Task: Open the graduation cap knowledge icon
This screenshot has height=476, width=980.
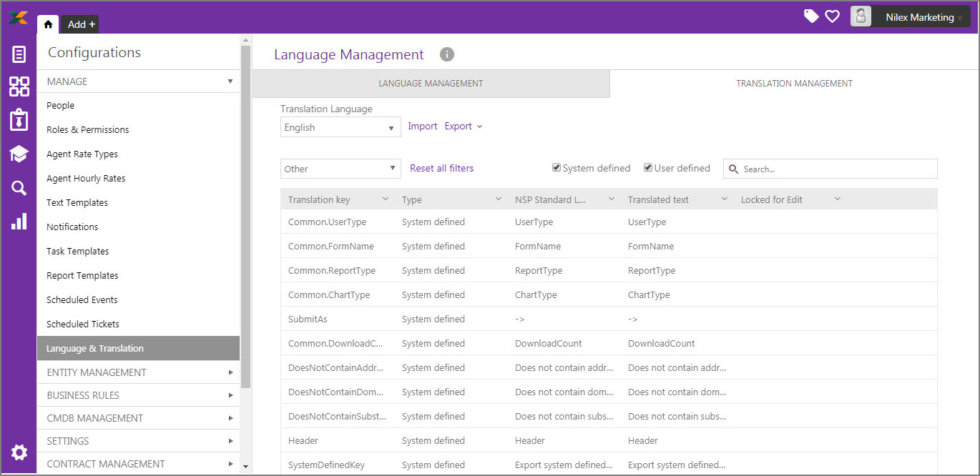Action: click(19, 154)
